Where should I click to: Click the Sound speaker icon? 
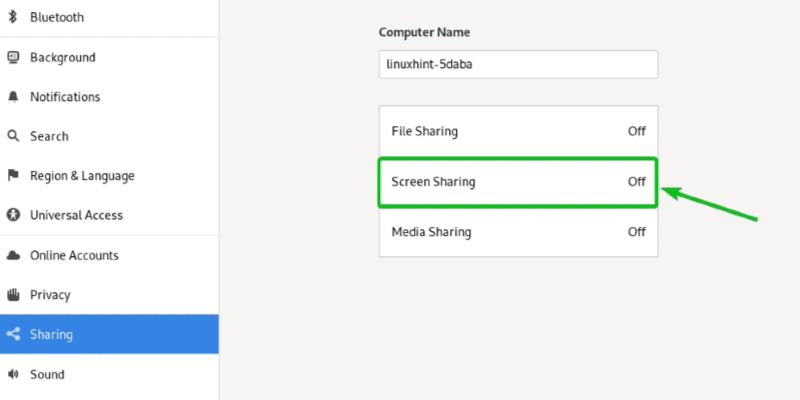pos(13,374)
